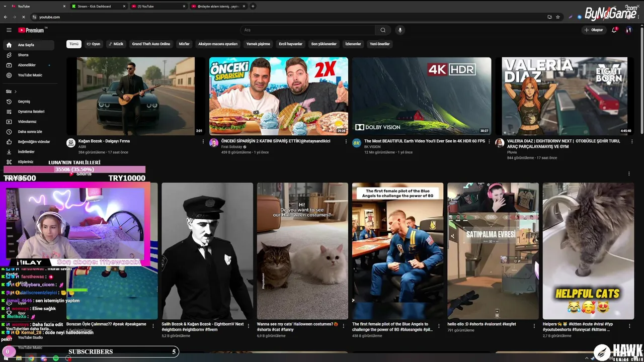Select the Oyun filter chip
Image resolution: width=644 pixels, height=362 pixels.
click(x=94, y=44)
